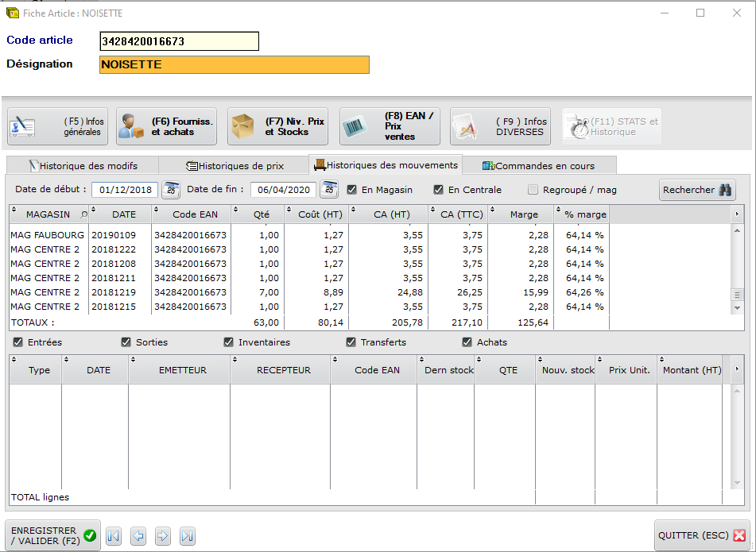Uncheck the En Magasin checkbox

click(352, 190)
